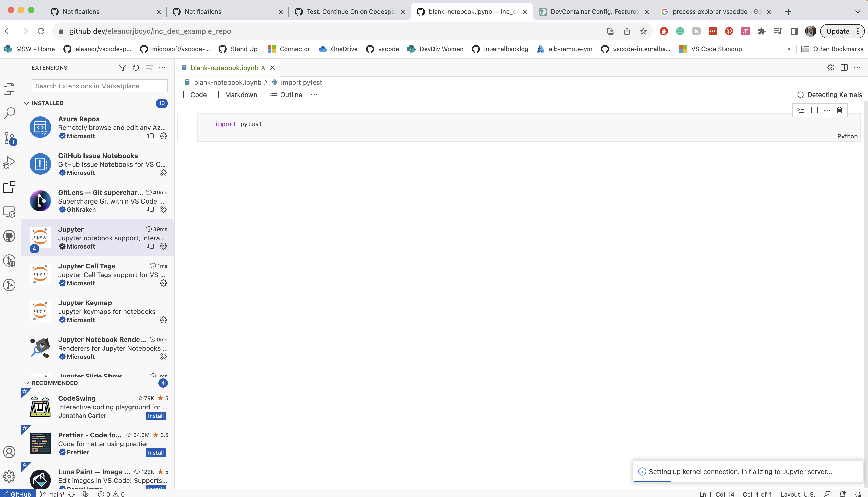Image resolution: width=868 pixels, height=497 pixels.
Task: Select the Source Control icon
Action: coord(9,138)
